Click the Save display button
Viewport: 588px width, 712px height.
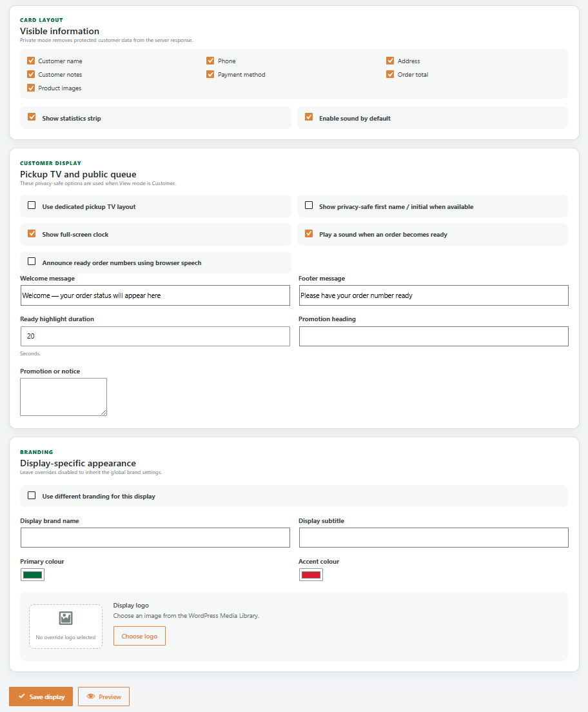point(41,697)
